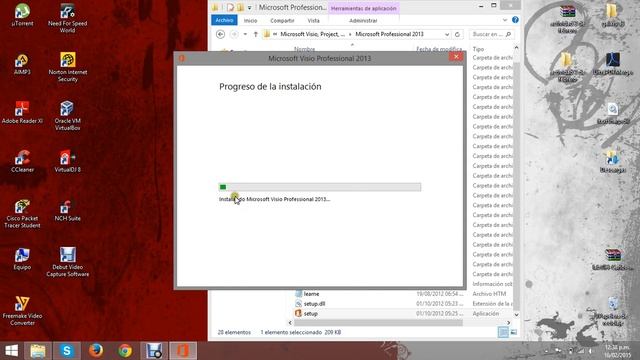Click the Explorer up-one-level arrow
The width and height of the screenshot is (640, 360).
pyautogui.click(x=256, y=34)
